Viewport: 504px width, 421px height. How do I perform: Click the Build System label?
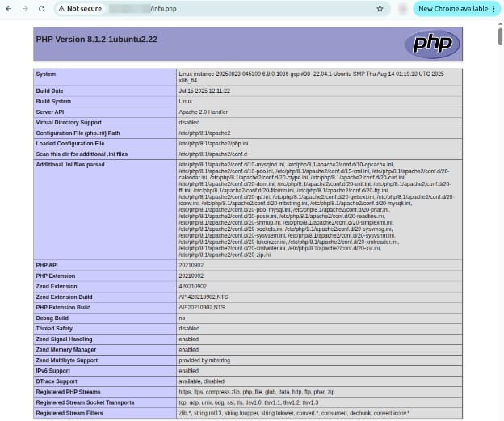click(53, 102)
